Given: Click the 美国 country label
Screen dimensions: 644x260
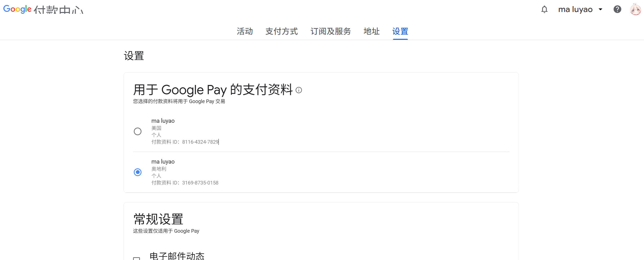Looking at the screenshot, I should [x=156, y=128].
